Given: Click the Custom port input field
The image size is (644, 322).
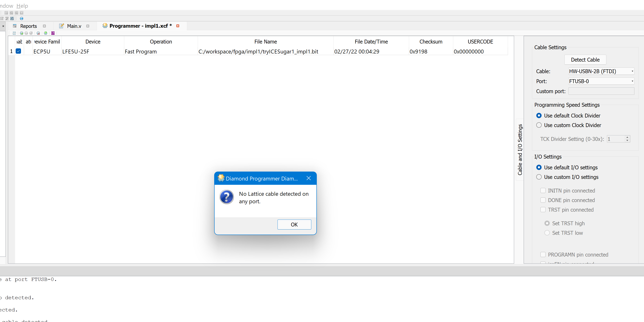Looking at the screenshot, I should [601, 91].
